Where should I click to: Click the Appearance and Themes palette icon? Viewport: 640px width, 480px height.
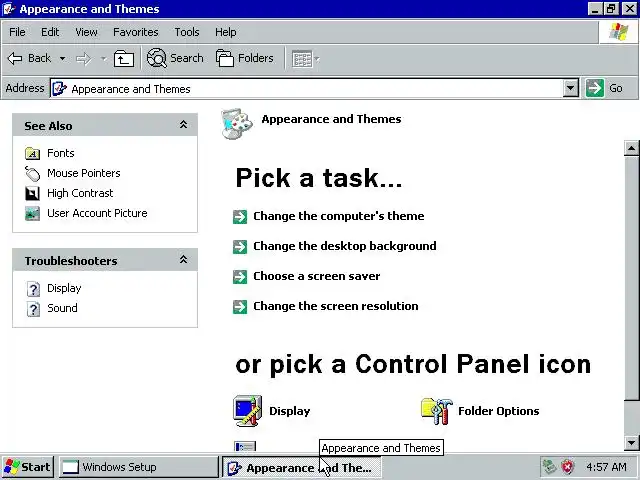(x=237, y=124)
